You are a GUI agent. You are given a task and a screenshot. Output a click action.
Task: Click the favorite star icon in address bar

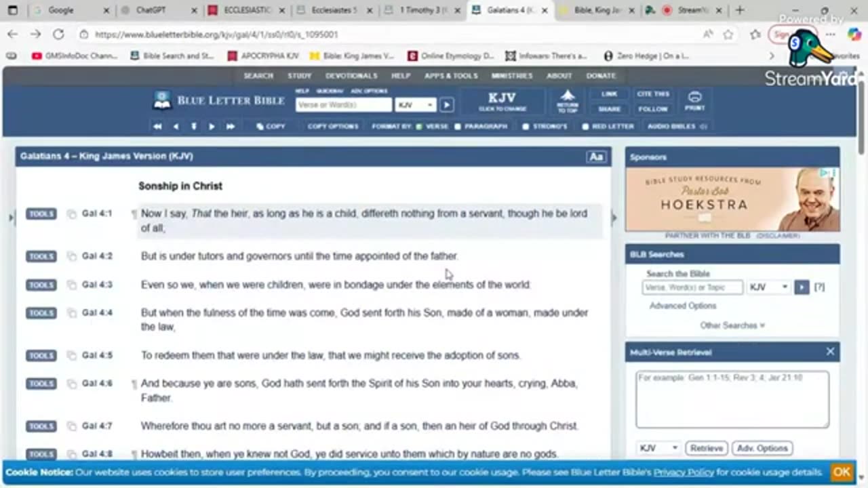[x=728, y=35]
